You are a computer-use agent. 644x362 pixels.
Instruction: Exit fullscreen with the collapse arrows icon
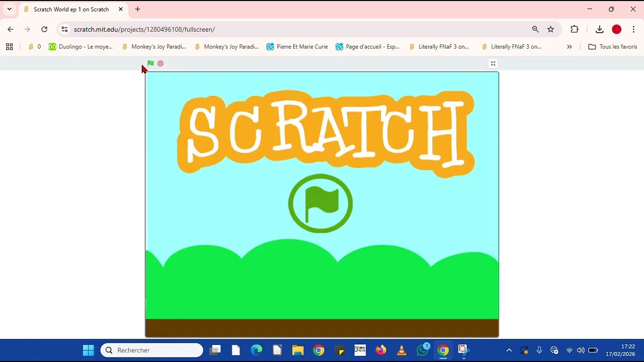pos(493,63)
